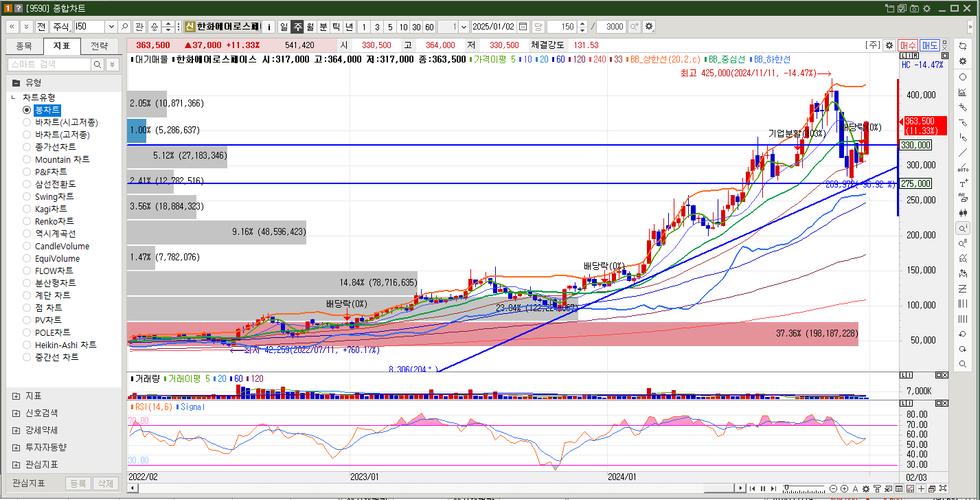980x500 pixels.
Task: Open the tick interval dropdown showing 1
Action: tap(464, 27)
